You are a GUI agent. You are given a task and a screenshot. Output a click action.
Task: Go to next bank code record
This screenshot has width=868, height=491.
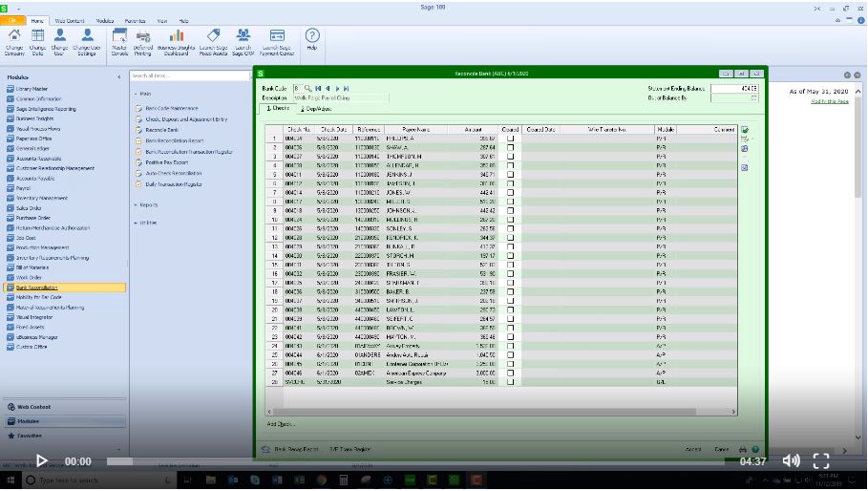click(x=337, y=89)
